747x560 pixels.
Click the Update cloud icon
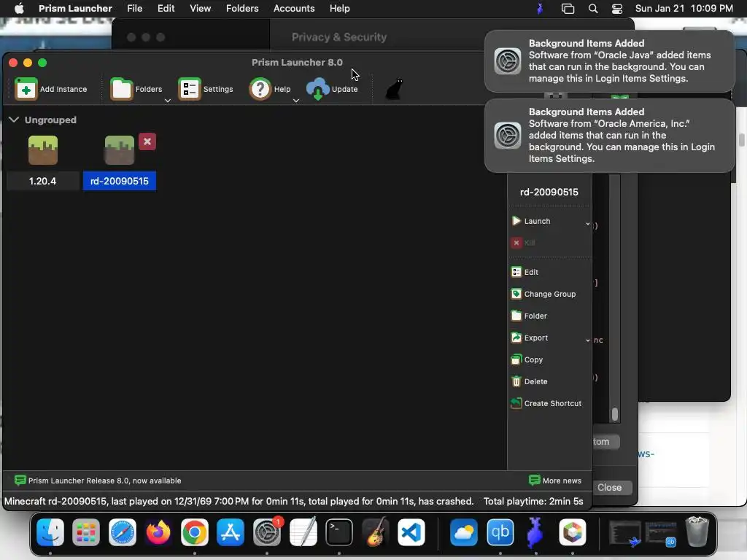tap(318, 89)
